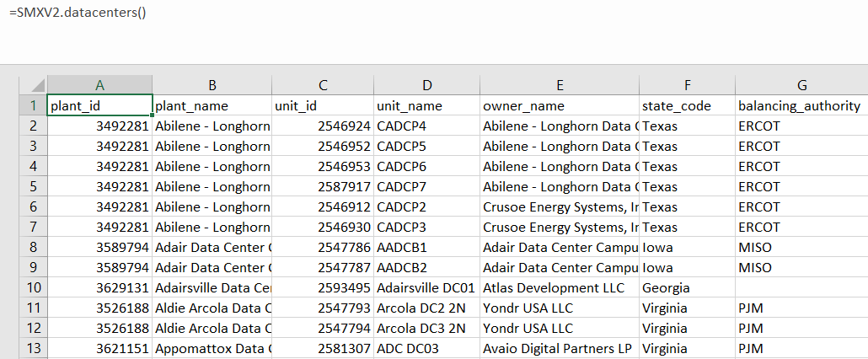
Task: Click the empty balancing authority cell in row 10
Action: tap(801, 287)
